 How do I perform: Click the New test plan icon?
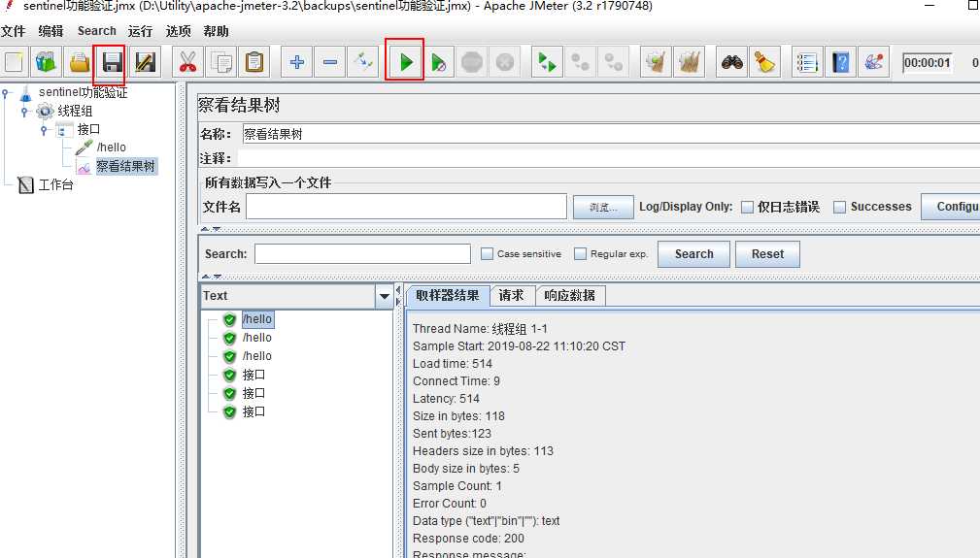[x=14, y=62]
